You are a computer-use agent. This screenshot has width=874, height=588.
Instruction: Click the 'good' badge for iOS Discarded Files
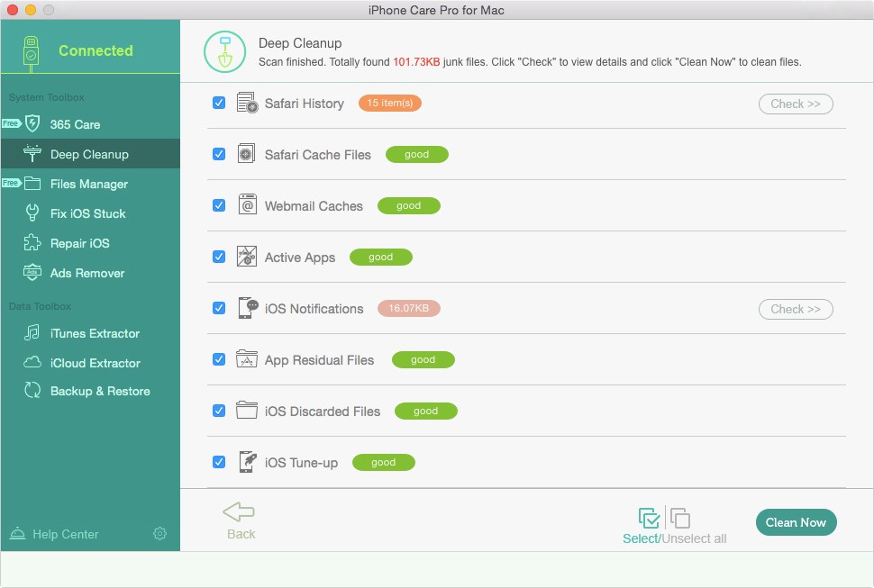click(426, 411)
